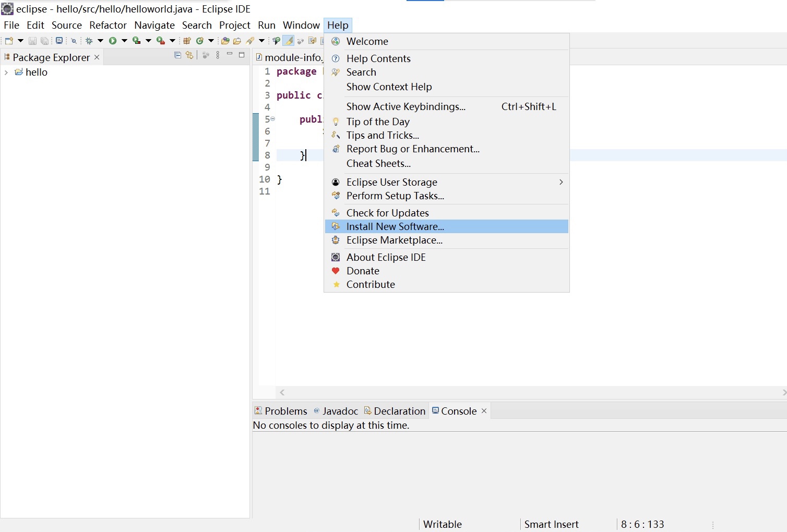Open About Eclipse IDE
Image resolution: width=787 pixels, height=532 pixels.
coord(447,257)
